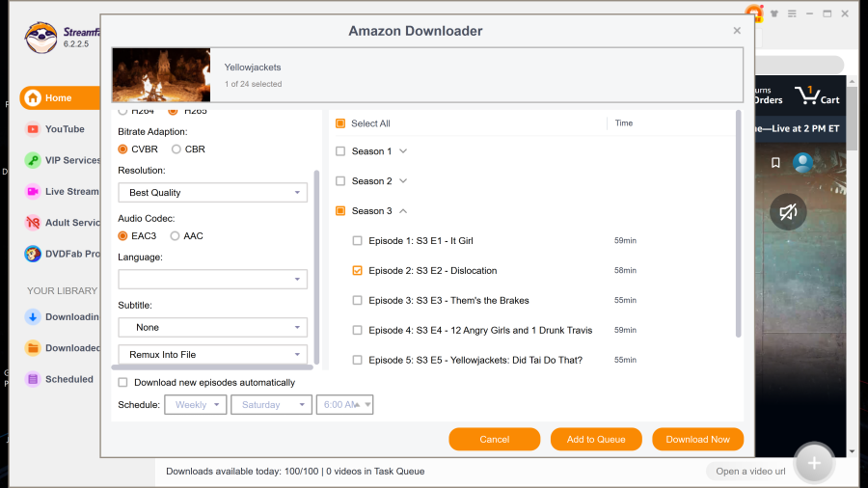Click the Adult Services 18 icon
This screenshot has height=488, width=868.
(33, 223)
